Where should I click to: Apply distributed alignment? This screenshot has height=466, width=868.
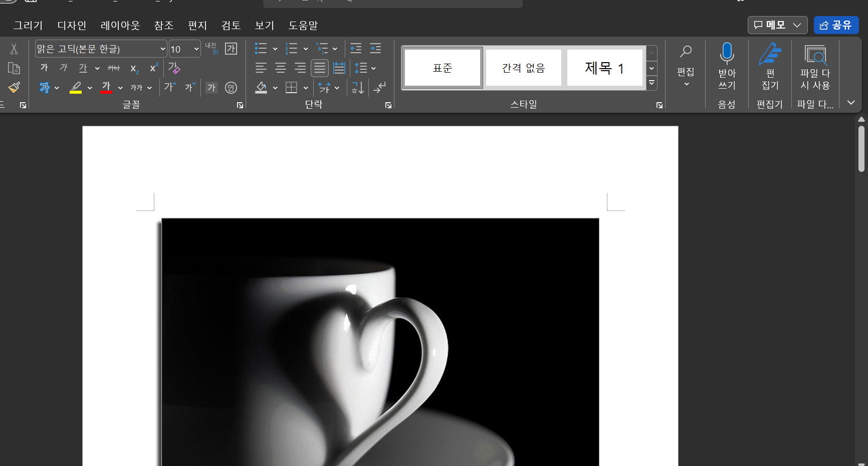pyautogui.click(x=339, y=68)
